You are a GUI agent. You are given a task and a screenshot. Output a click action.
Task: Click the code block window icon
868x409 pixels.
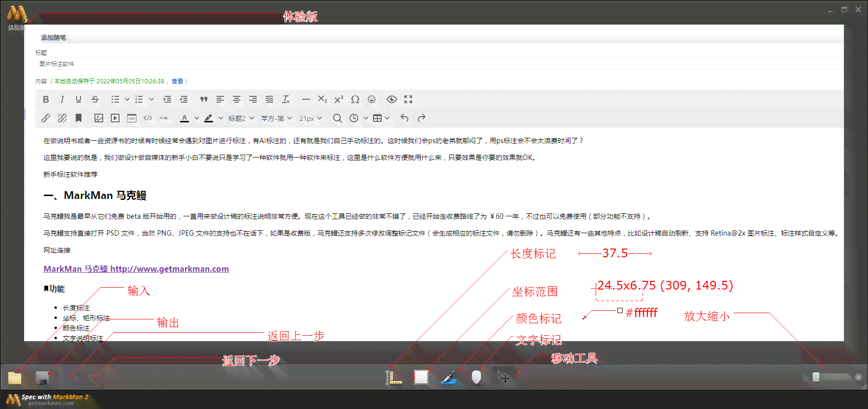click(132, 118)
